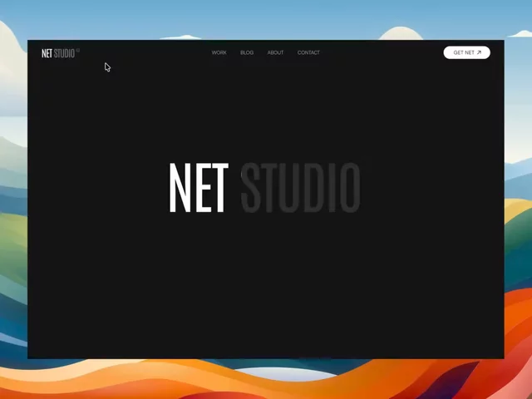Image resolution: width=532 pixels, height=399 pixels.
Task: Click the final O in hero STUDIO
Action: click(x=351, y=188)
